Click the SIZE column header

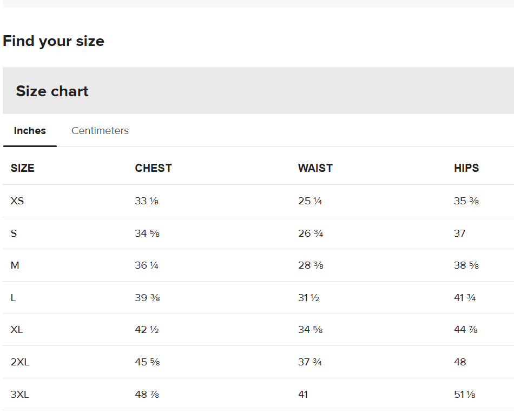tap(22, 168)
